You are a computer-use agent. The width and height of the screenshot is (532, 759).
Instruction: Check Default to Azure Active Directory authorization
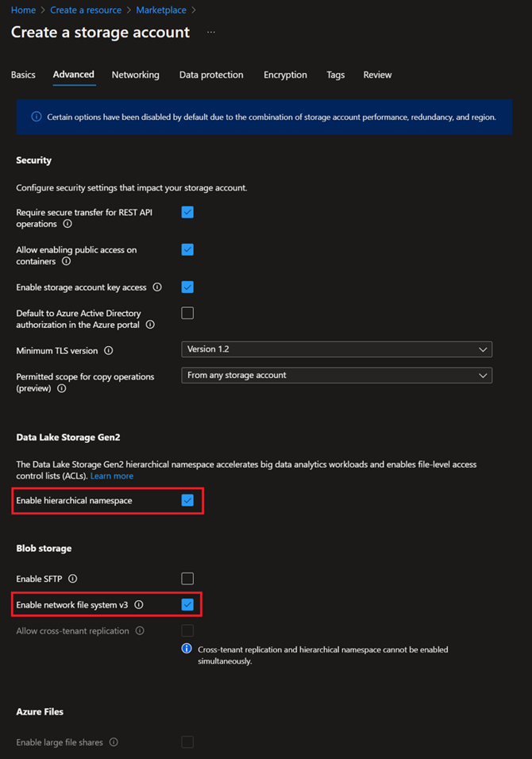click(187, 313)
